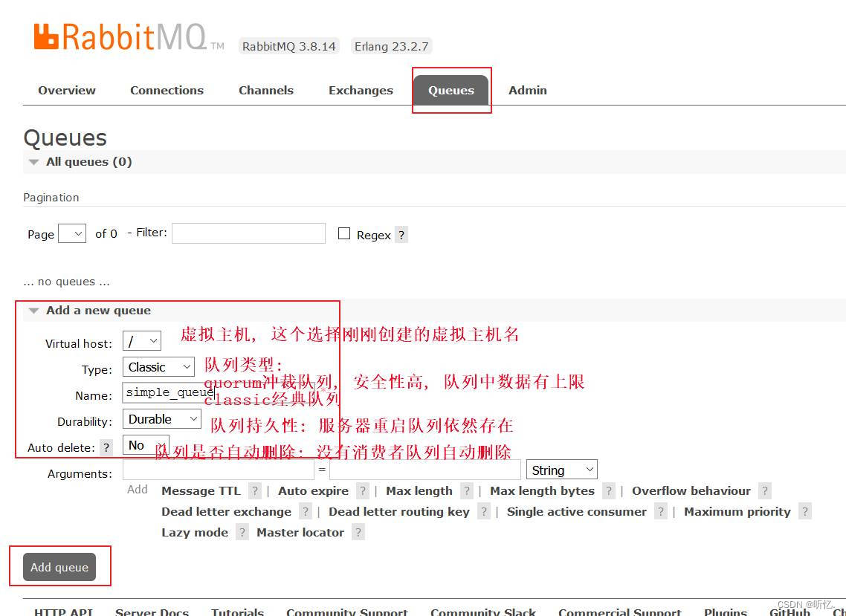Viewport: 846px width, 616px height.
Task: Open help for Dead letter exchange
Action: [306, 511]
